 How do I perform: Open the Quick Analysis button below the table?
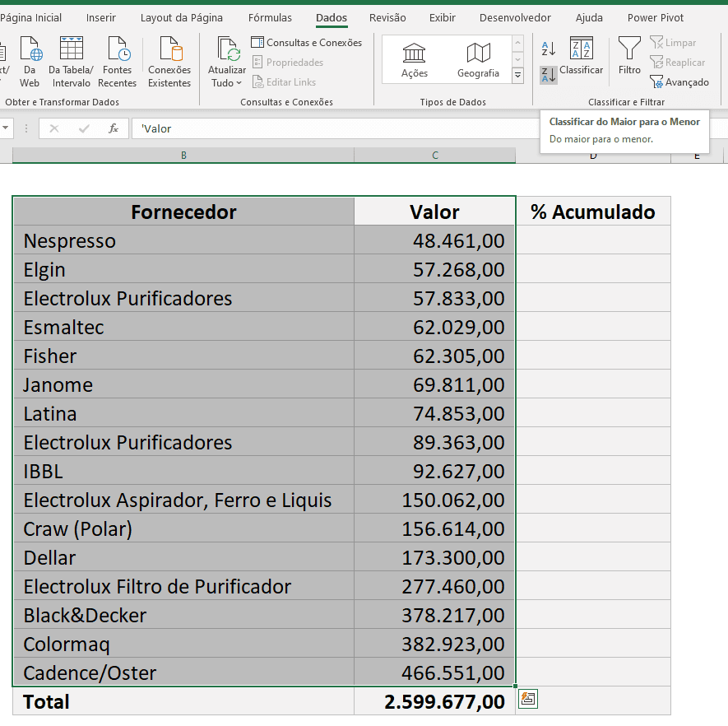click(528, 699)
